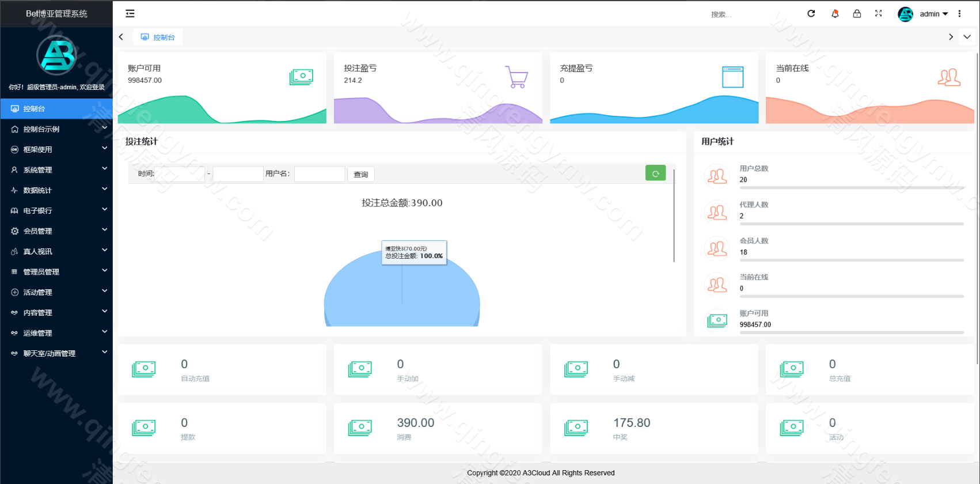Collapse sidebar with hamburger menu icon
This screenshot has width=980, height=484.
click(x=130, y=14)
